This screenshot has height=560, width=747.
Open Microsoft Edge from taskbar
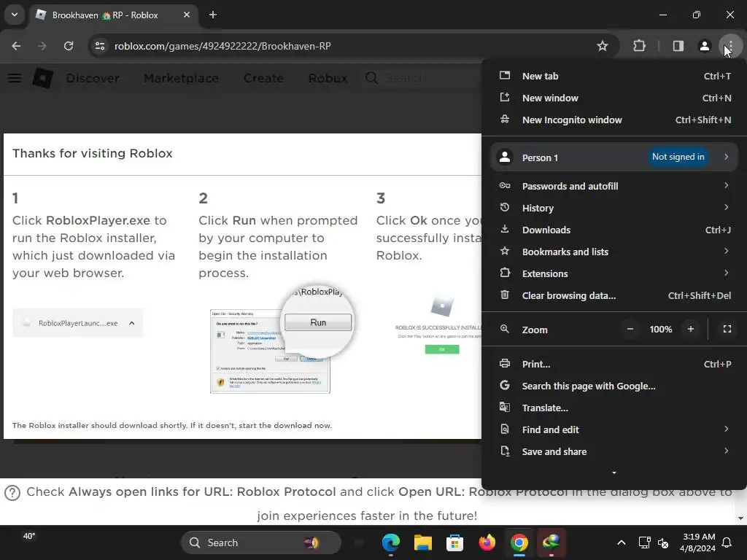coord(391,542)
